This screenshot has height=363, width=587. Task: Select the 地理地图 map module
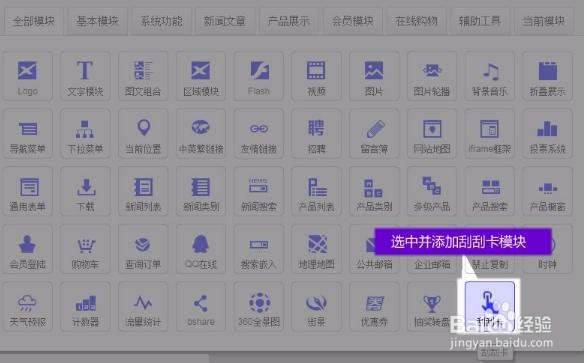(316, 249)
